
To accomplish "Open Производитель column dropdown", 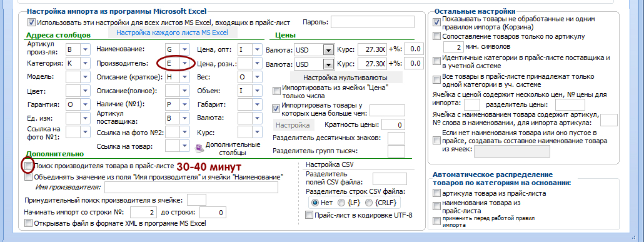I will tap(185, 63).
